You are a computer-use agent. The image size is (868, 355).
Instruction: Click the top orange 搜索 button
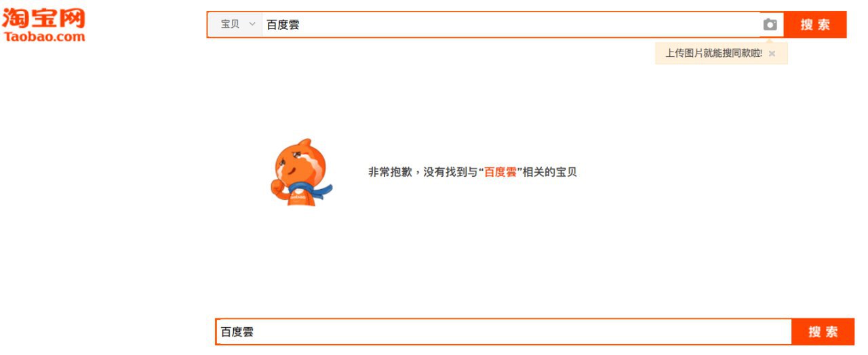[x=815, y=24]
